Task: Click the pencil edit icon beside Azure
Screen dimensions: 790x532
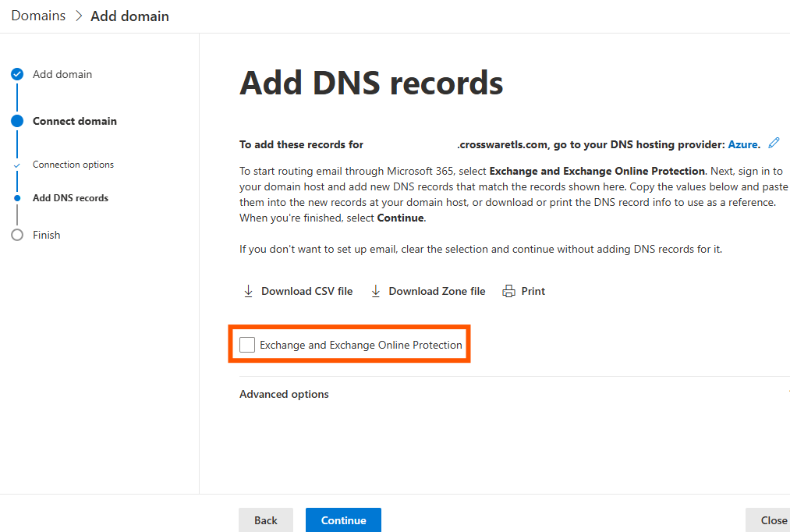Action: coord(774,144)
